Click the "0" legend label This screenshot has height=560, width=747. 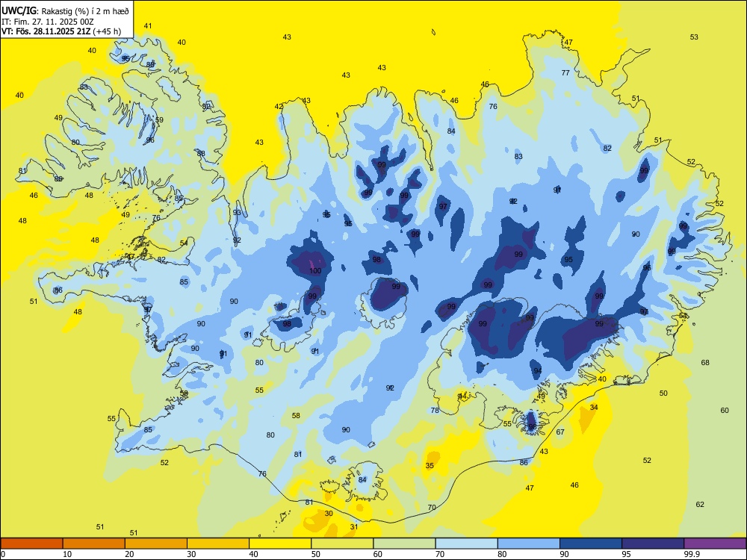3,554
